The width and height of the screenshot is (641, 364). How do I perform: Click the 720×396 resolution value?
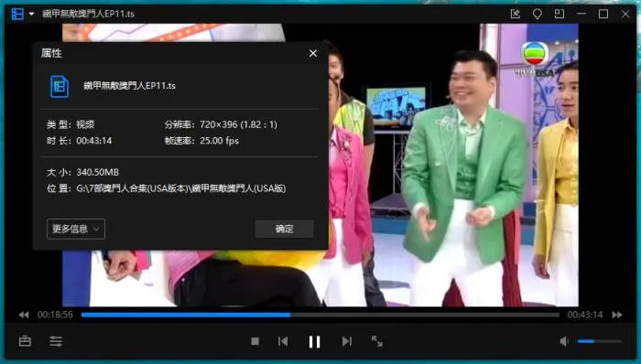pyautogui.click(x=238, y=124)
